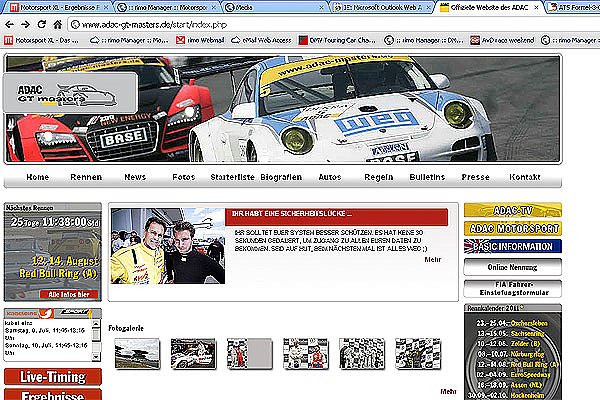Open the Presse menu item

[x=476, y=177]
